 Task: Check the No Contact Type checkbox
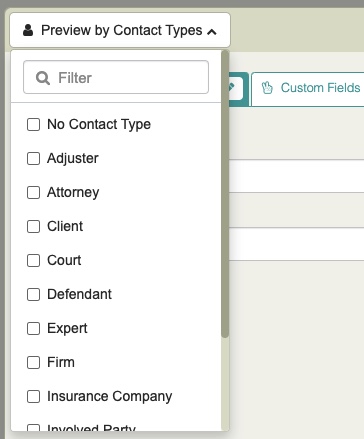coord(33,124)
